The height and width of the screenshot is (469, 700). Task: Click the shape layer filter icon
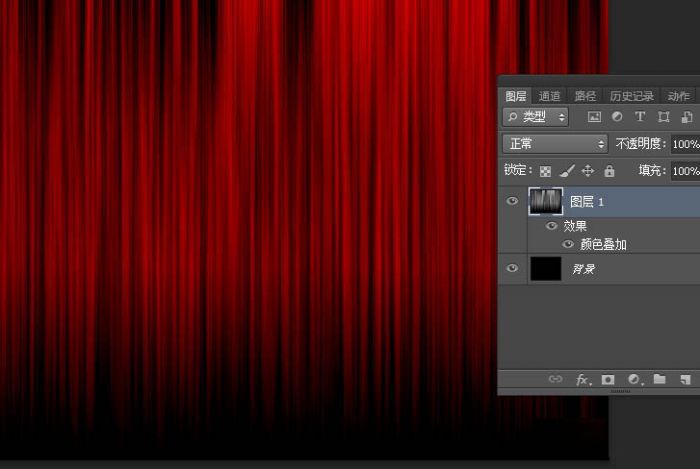pos(663,117)
